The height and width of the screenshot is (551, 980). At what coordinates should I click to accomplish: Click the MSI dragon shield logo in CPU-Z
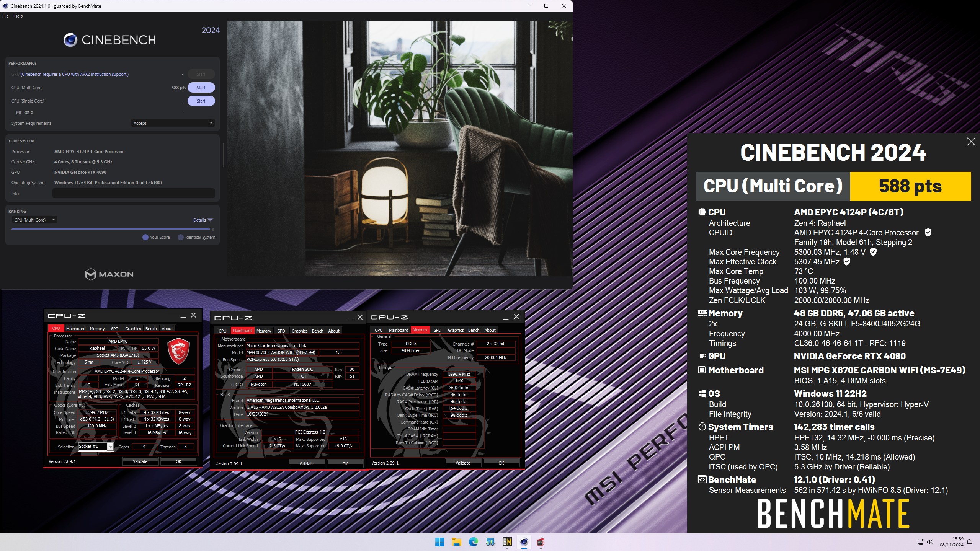point(178,351)
